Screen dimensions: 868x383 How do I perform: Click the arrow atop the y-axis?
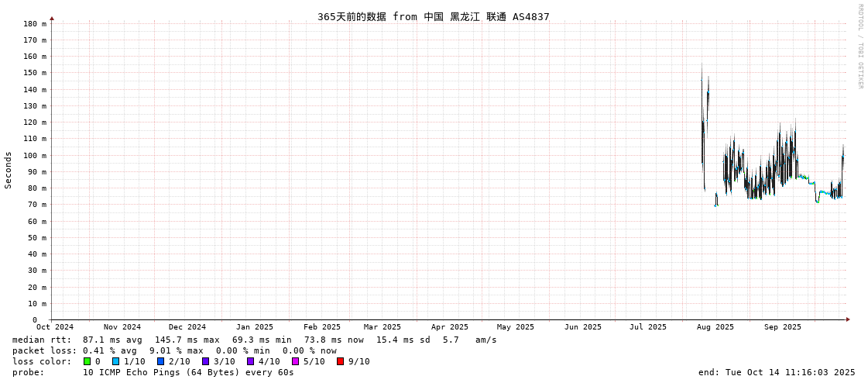(52, 18)
